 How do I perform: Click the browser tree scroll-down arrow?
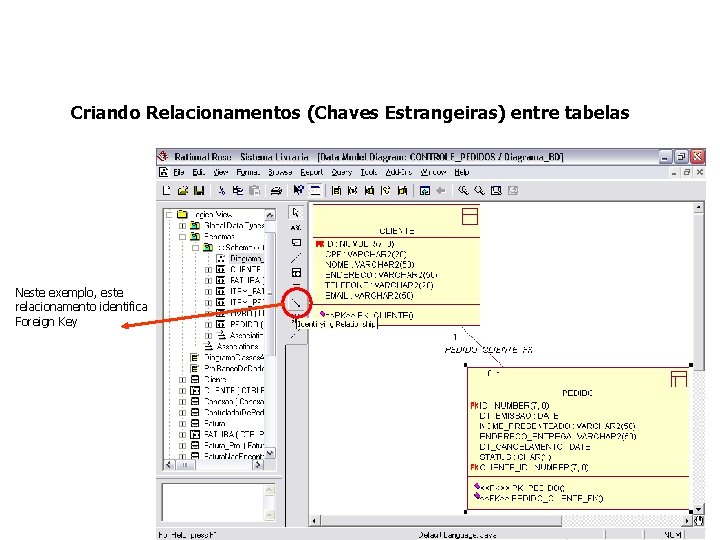click(270, 453)
